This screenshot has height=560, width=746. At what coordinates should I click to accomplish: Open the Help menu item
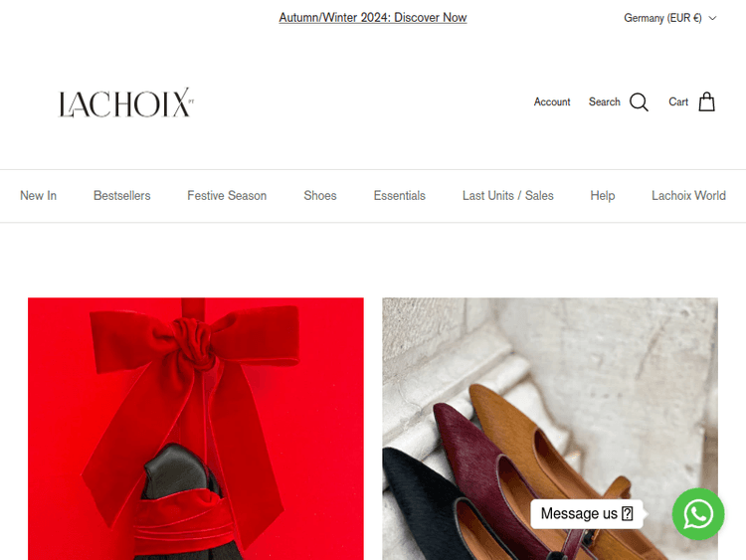point(603,196)
